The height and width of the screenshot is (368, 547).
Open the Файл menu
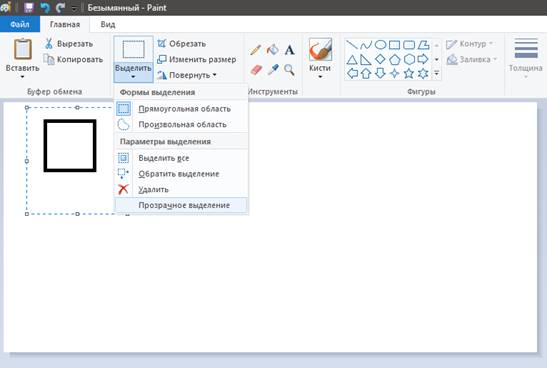tap(20, 24)
